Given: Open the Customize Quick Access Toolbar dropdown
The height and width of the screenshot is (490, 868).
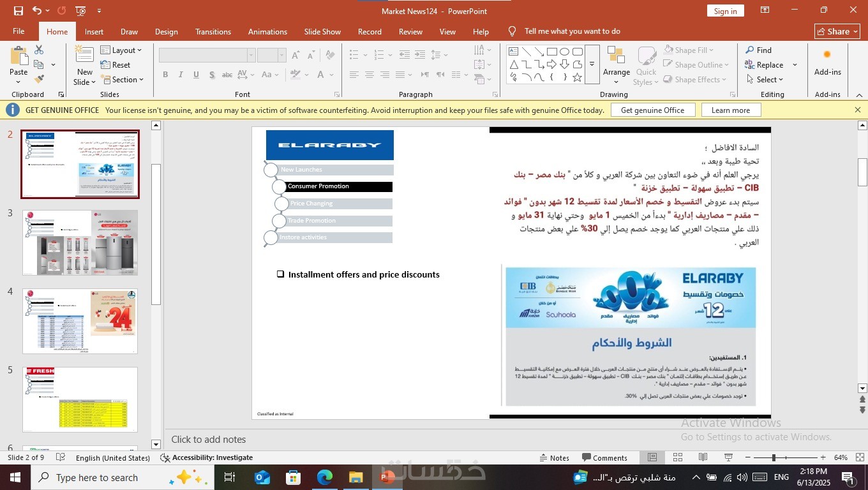Looking at the screenshot, I should click(99, 11).
